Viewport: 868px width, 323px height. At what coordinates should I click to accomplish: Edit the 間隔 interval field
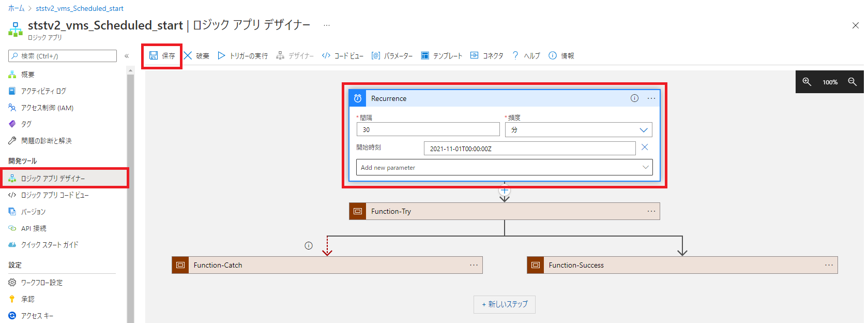pyautogui.click(x=428, y=129)
